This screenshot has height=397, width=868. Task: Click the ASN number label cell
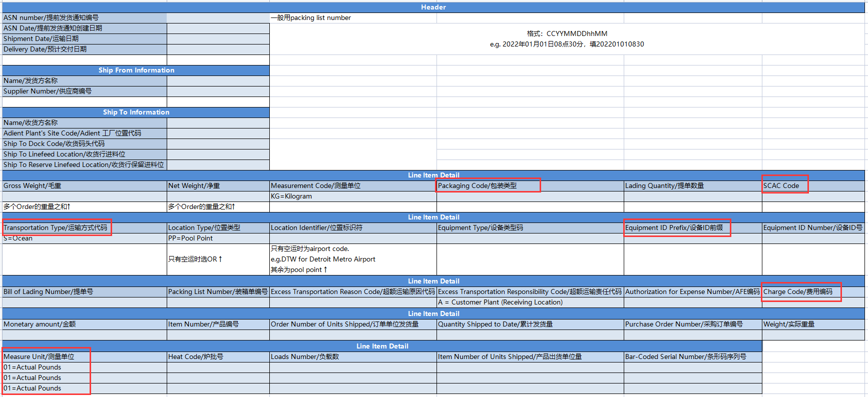[x=84, y=17]
